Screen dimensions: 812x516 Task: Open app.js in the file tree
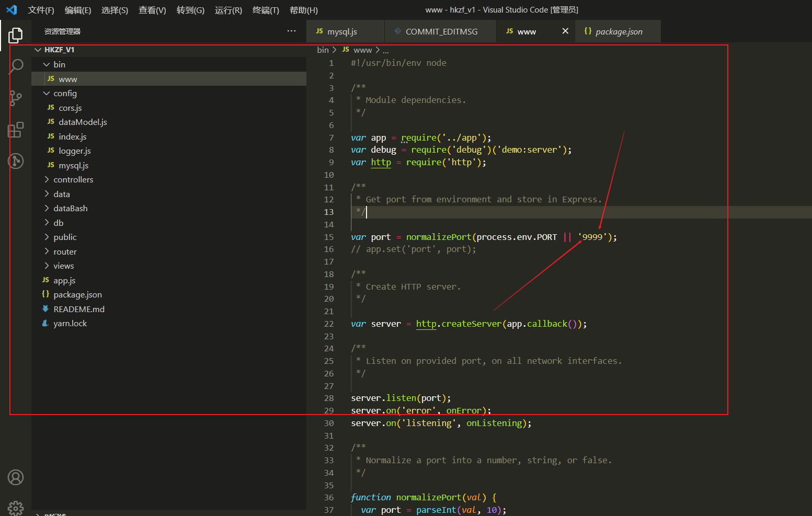coord(169,280)
